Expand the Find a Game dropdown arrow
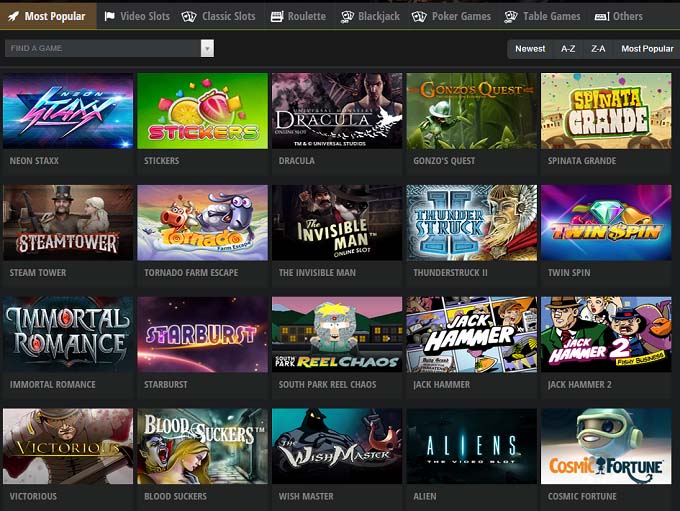 207,48
